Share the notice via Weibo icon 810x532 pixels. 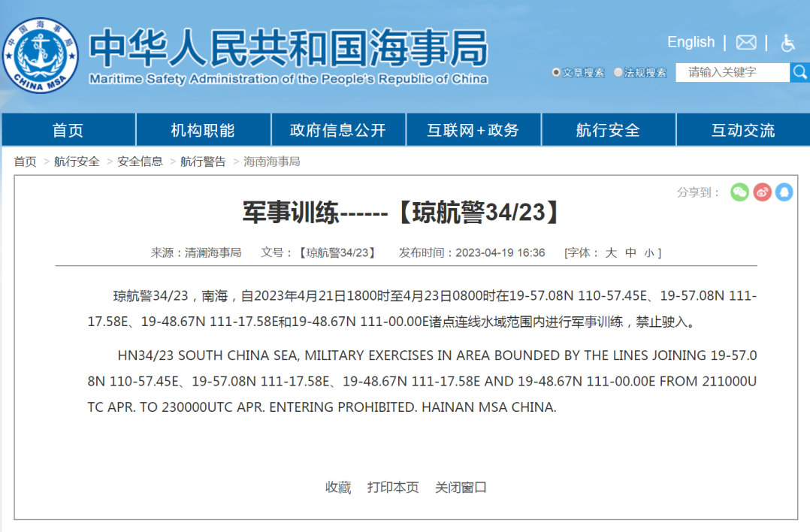pos(762,192)
